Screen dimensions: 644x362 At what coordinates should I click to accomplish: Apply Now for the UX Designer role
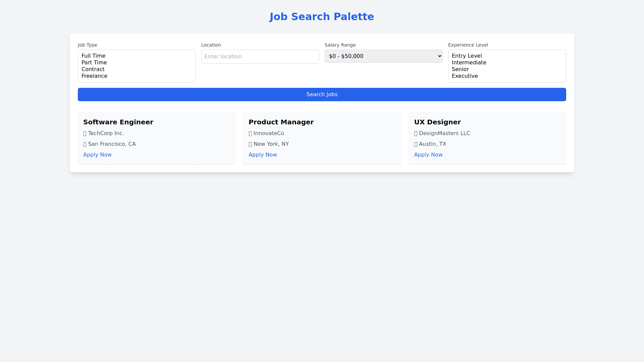point(428,155)
